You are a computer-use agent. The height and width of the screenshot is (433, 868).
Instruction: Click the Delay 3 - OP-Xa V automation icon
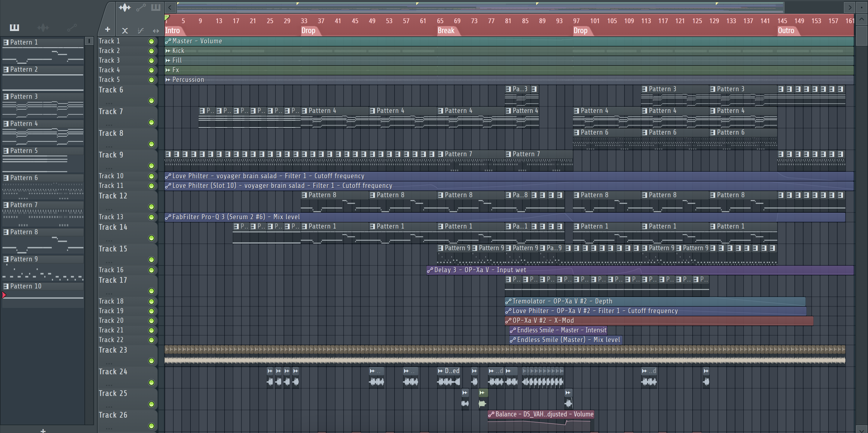pos(430,270)
